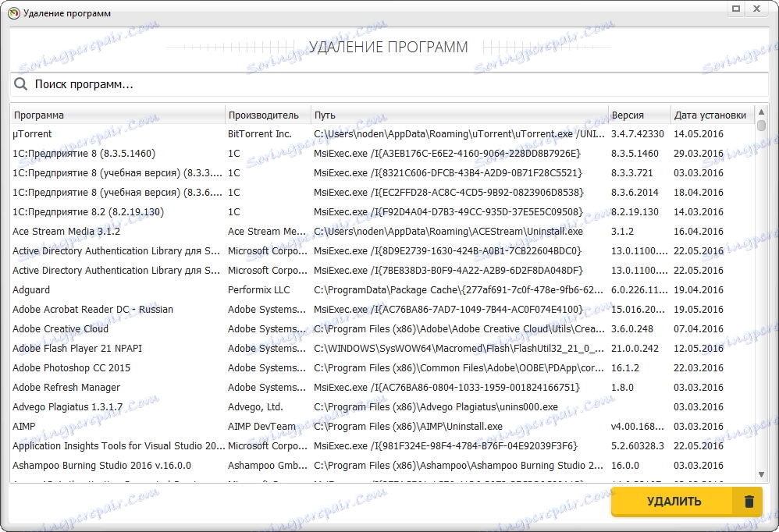Click install date 19.05.2016
Screen dimensions: 779x532
tap(698, 309)
